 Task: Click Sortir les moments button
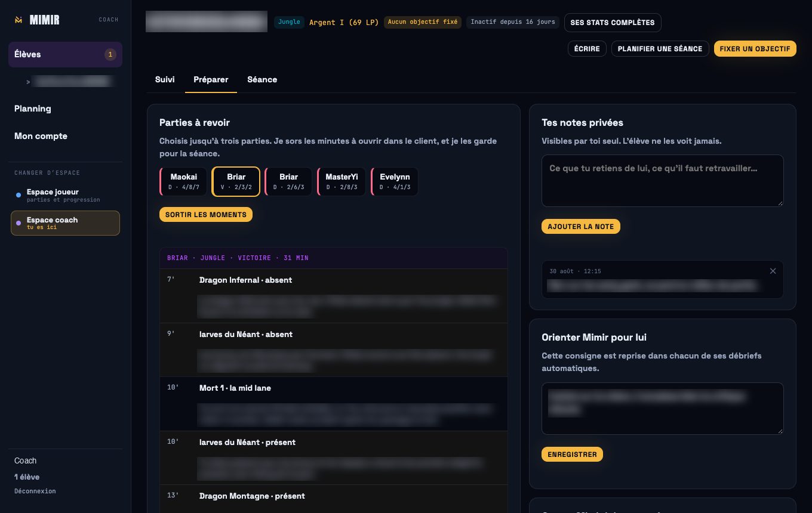206,215
